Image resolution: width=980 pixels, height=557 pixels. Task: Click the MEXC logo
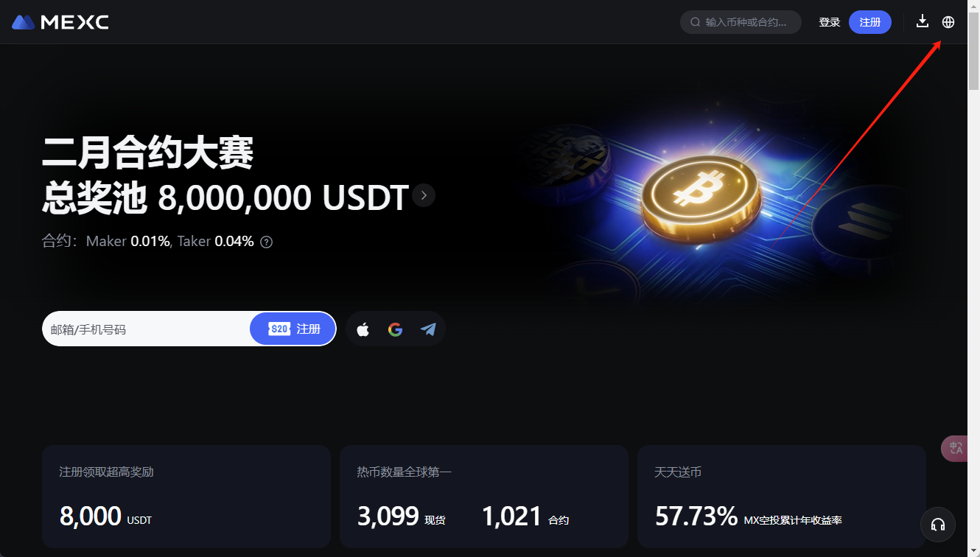60,22
